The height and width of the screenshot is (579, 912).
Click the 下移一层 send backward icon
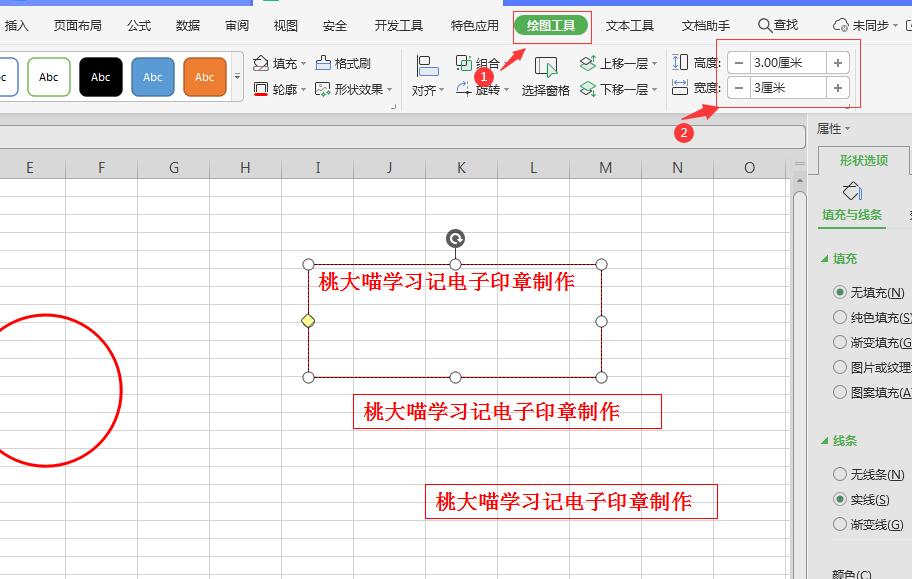(588, 89)
